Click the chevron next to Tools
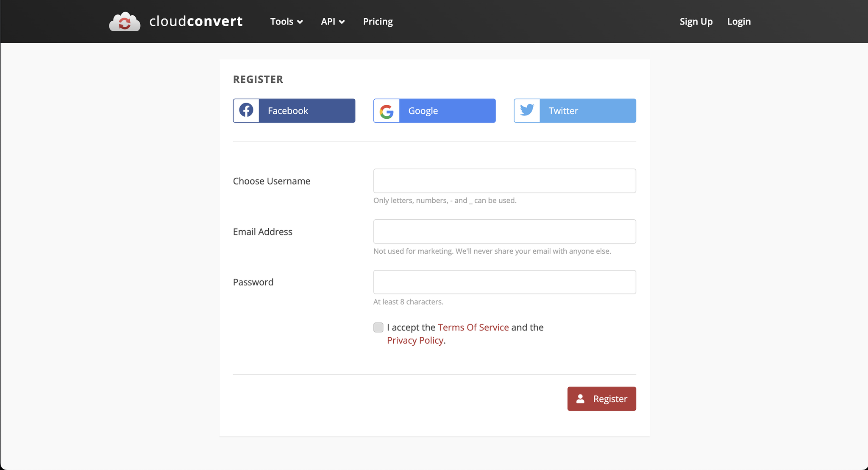The height and width of the screenshot is (470, 868). click(300, 22)
